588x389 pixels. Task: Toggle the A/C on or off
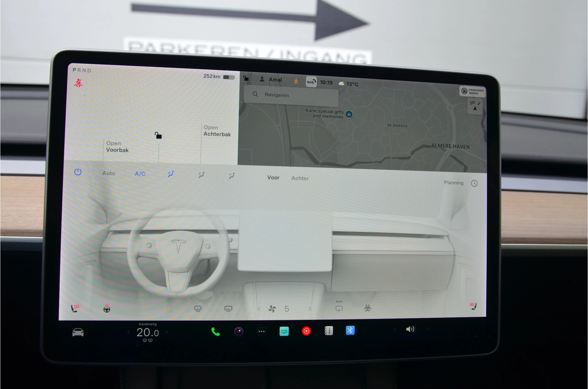click(140, 173)
